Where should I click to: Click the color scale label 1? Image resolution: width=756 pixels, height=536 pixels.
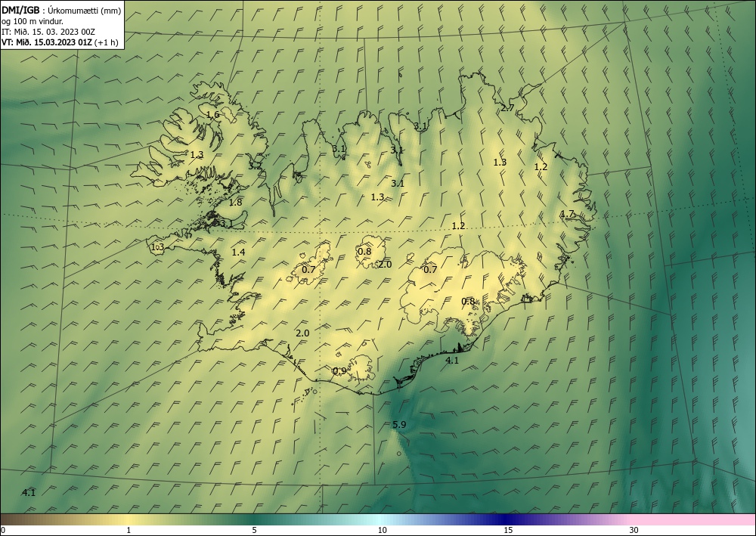tap(129, 530)
